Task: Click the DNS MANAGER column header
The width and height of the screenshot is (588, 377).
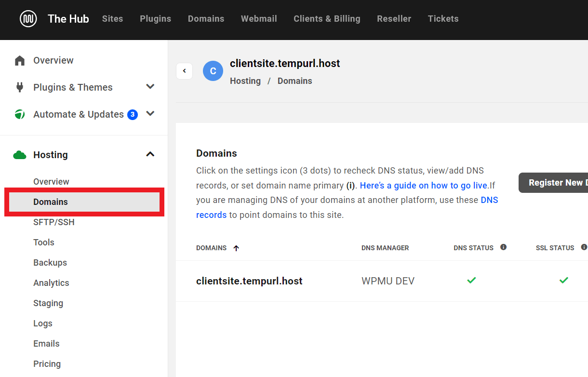Action: click(x=385, y=248)
